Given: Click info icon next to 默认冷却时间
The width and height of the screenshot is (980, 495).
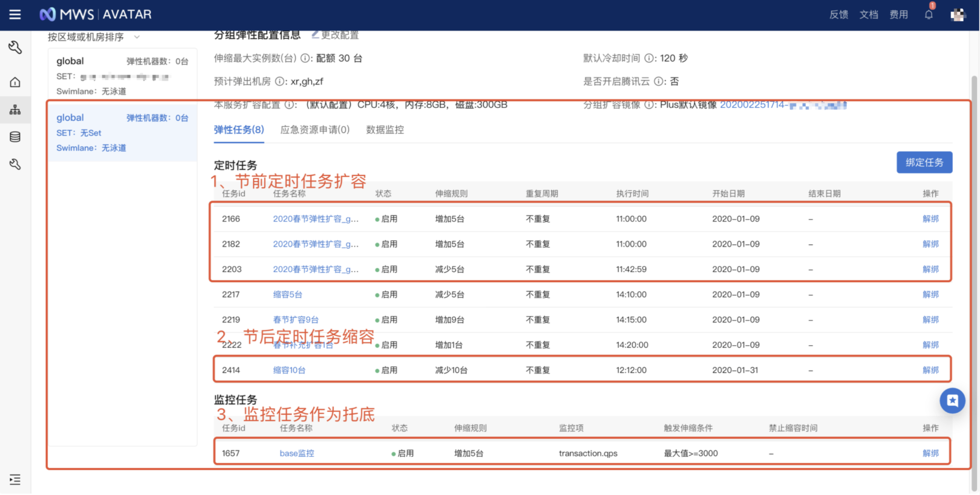Looking at the screenshot, I should point(649,58).
